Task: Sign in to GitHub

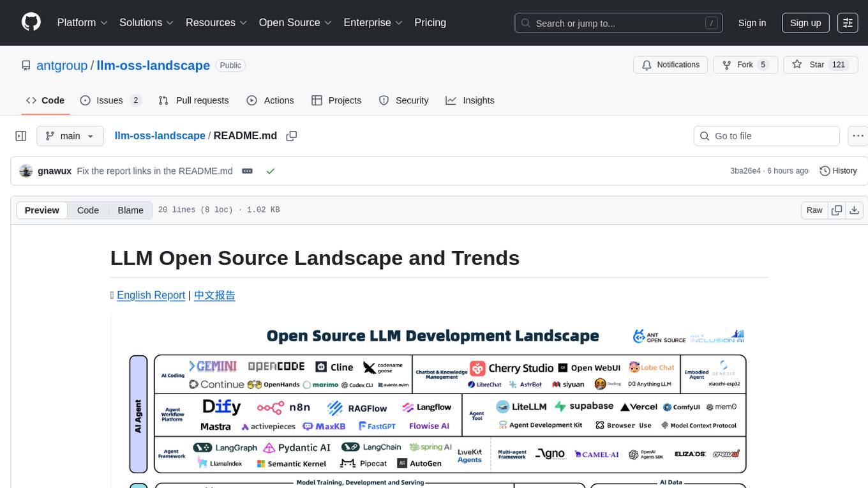Action: tap(752, 22)
